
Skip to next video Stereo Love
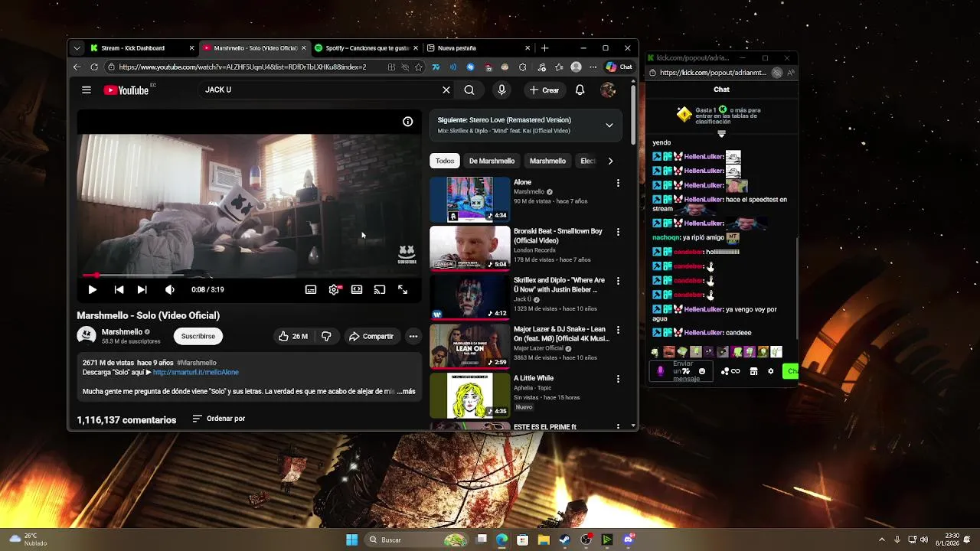click(142, 290)
